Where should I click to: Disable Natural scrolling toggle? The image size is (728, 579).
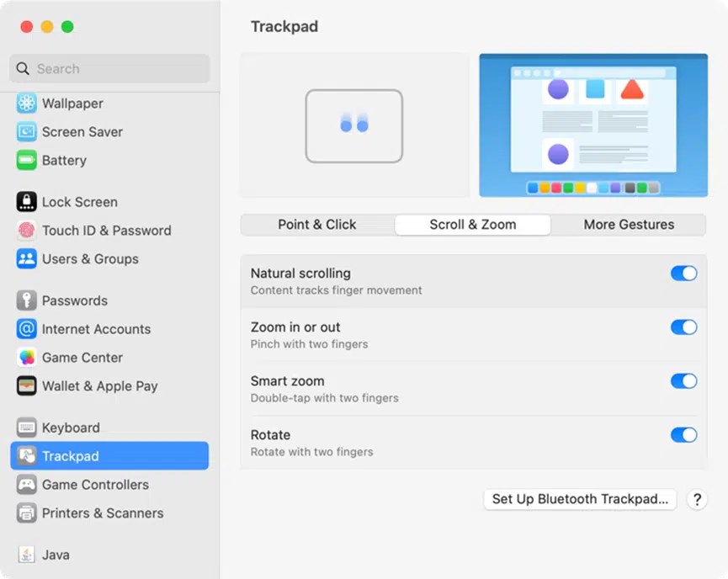[683, 274]
